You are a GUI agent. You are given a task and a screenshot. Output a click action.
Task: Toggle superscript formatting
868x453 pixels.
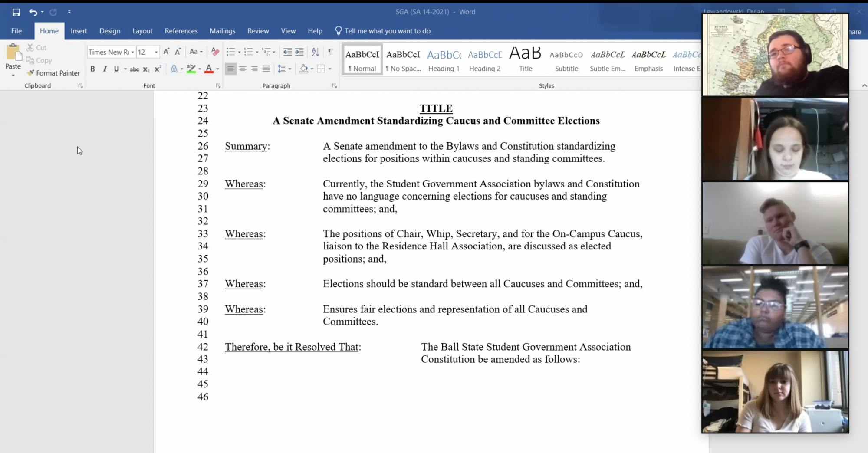pyautogui.click(x=157, y=69)
